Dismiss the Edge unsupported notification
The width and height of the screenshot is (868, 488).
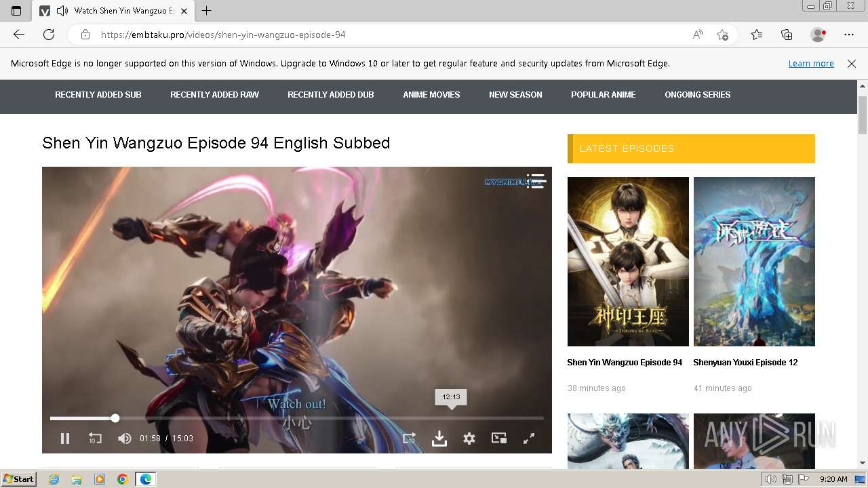852,64
